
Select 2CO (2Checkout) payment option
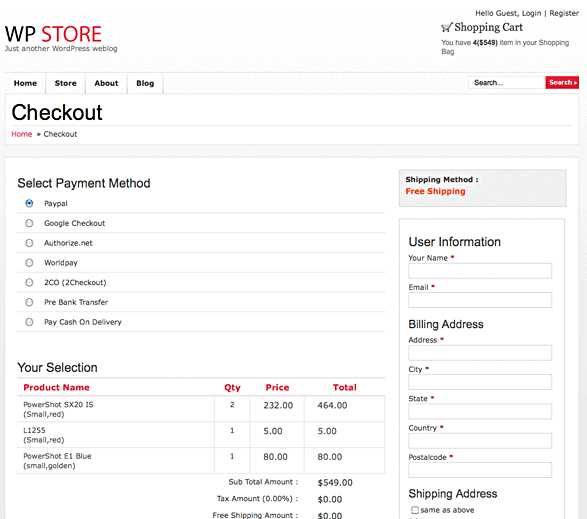click(x=29, y=282)
